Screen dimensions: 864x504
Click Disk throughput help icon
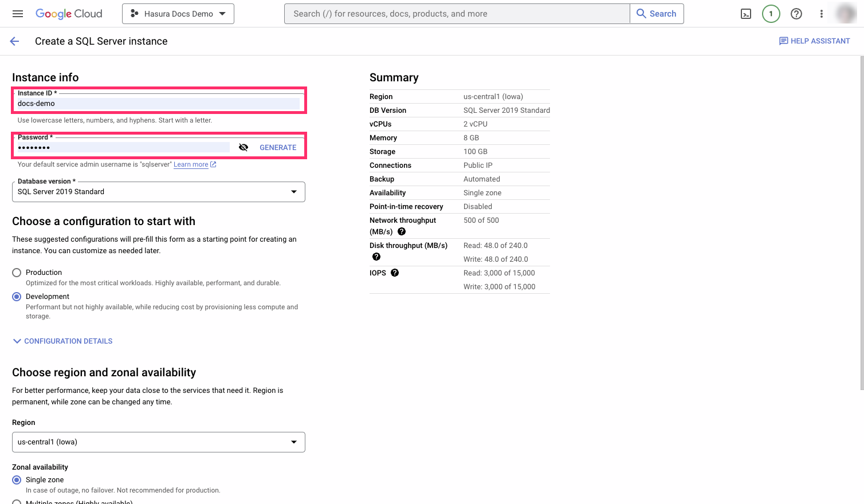pyautogui.click(x=376, y=257)
